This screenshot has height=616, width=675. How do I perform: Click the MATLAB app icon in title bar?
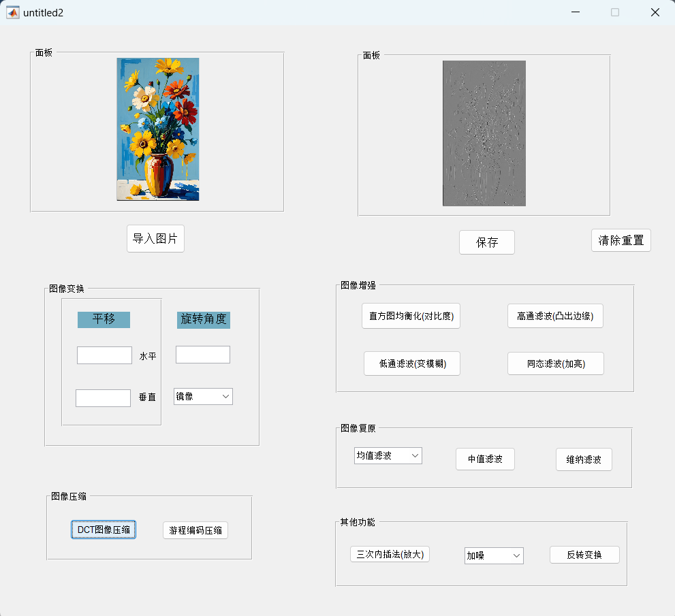(x=12, y=12)
